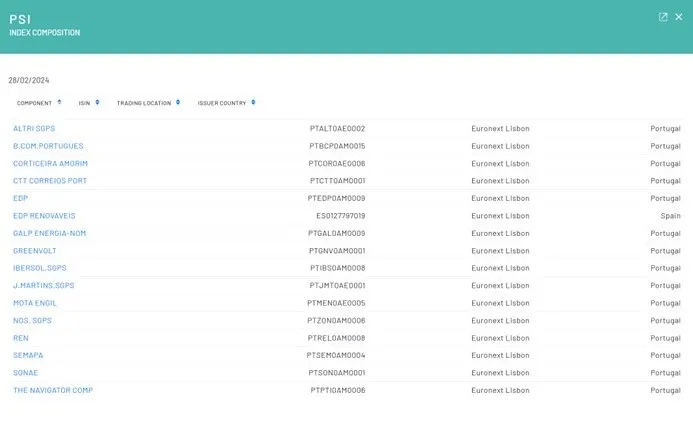Click the date 28/02/2024
Screen dimensions: 693x439
pyautogui.click(x=29, y=80)
